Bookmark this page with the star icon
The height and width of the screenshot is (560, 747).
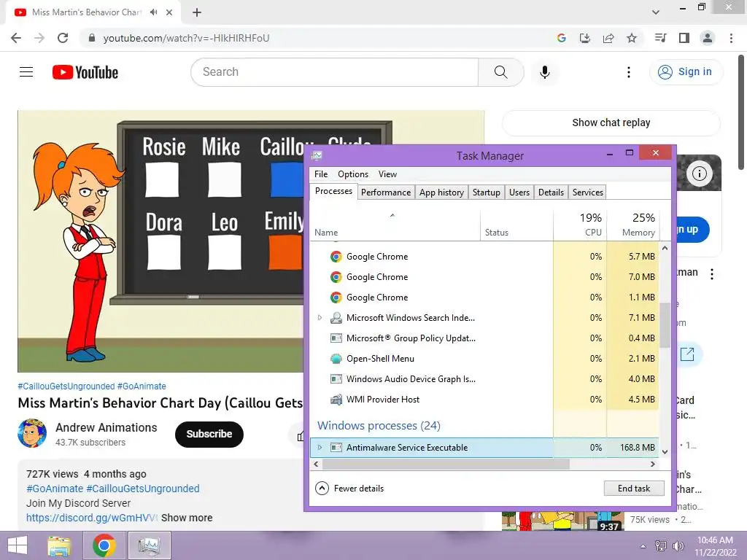click(x=632, y=38)
